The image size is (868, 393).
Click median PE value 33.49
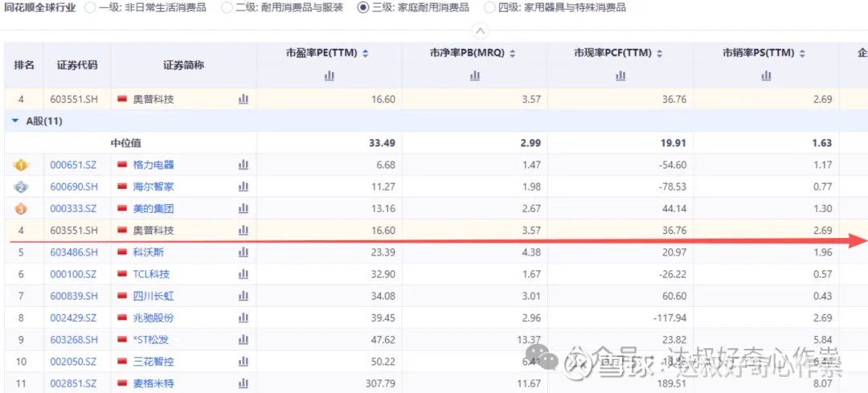382,143
